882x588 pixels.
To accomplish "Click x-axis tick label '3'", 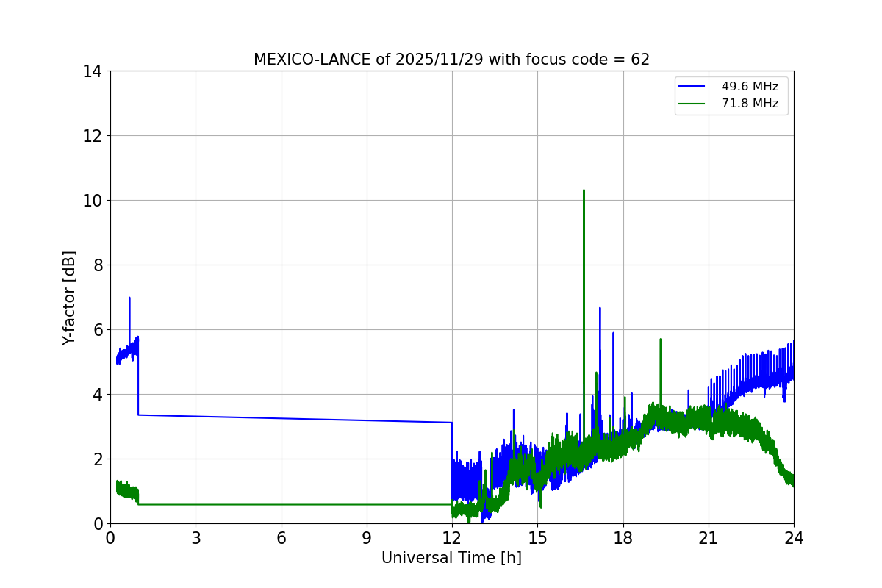I will coord(196,538).
